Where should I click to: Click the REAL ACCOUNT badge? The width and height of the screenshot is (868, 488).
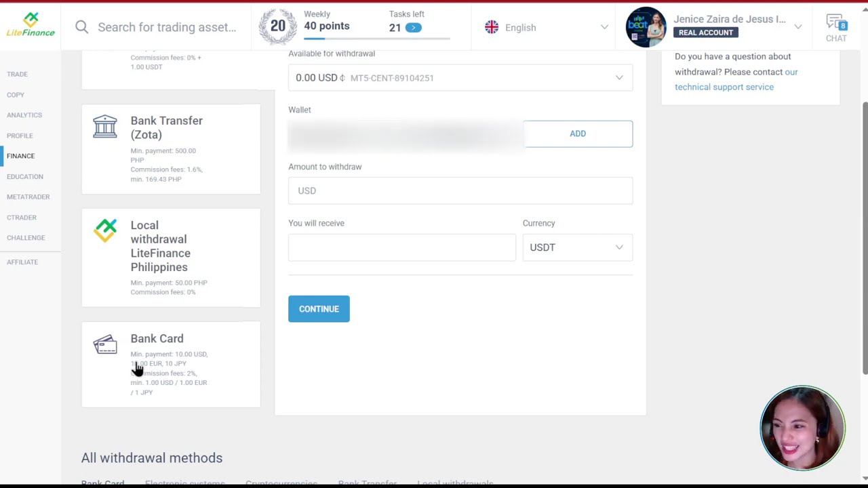705,33
